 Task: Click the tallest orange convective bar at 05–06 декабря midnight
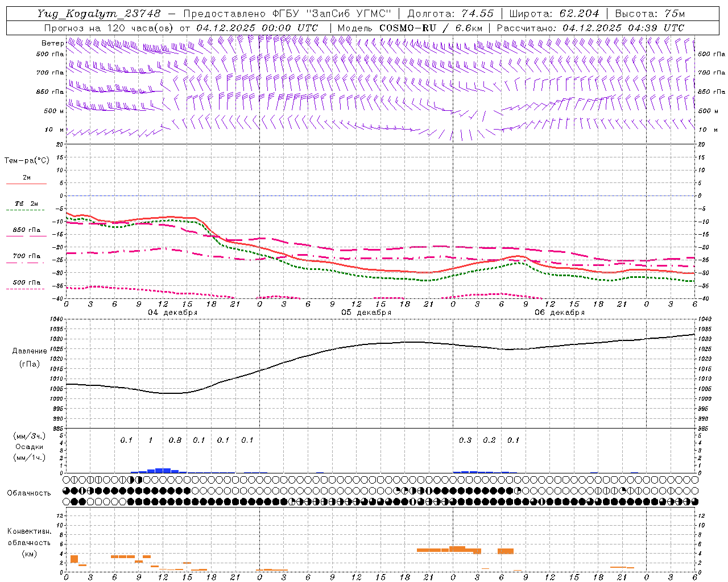pos(457,548)
